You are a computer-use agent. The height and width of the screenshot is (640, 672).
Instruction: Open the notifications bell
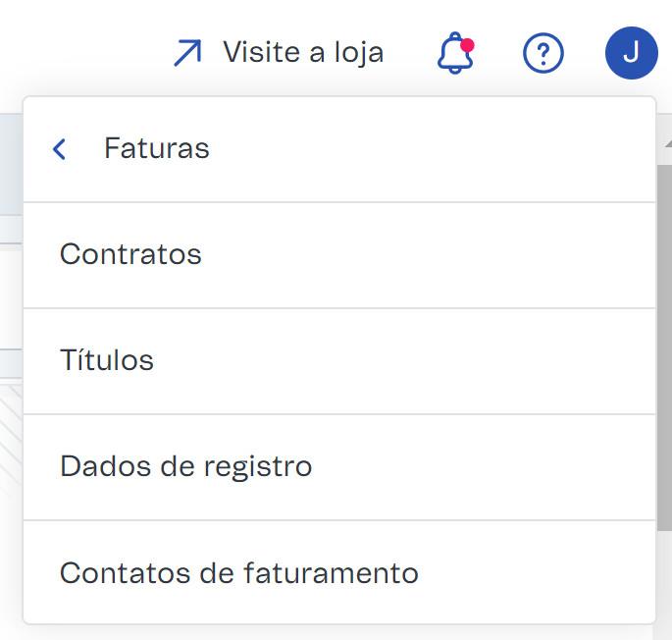[455, 53]
